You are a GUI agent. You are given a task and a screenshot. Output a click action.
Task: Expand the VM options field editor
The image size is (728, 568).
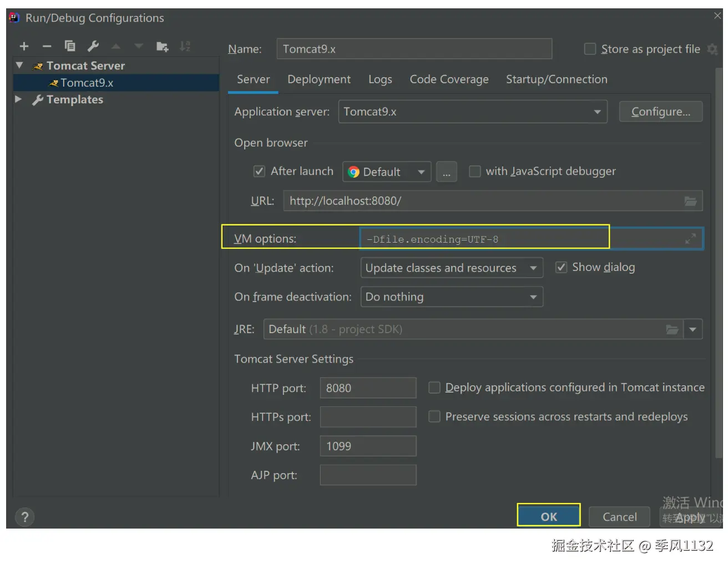pyautogui.click(x=690, y=239)
